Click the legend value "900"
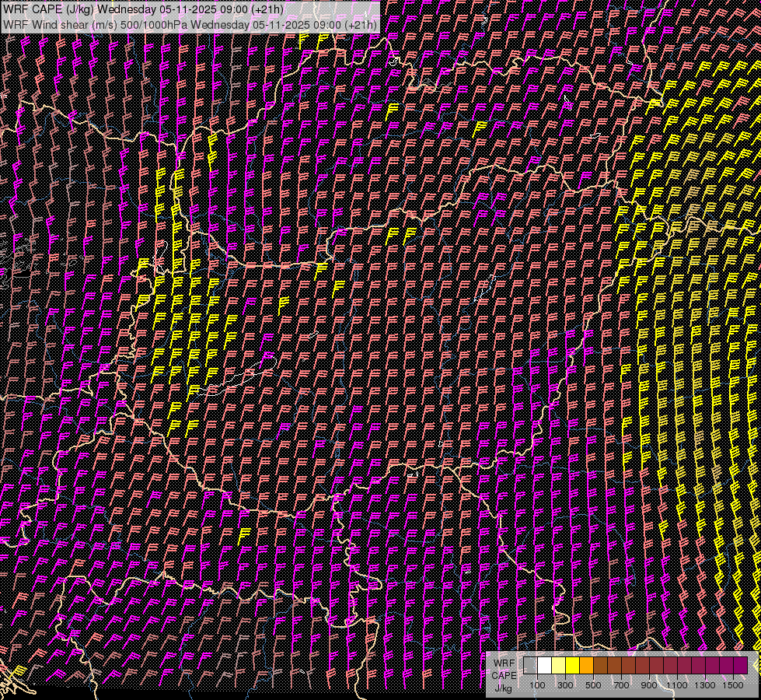The height and width of the screenshot is (700, 761). click(x=649, y=685)
